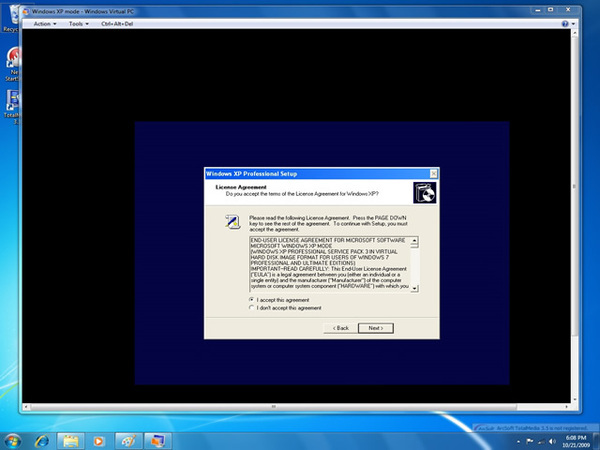Select the TotalMedia desktop shortcut
This screenshot has width=600, height=450.
[12, 107]
